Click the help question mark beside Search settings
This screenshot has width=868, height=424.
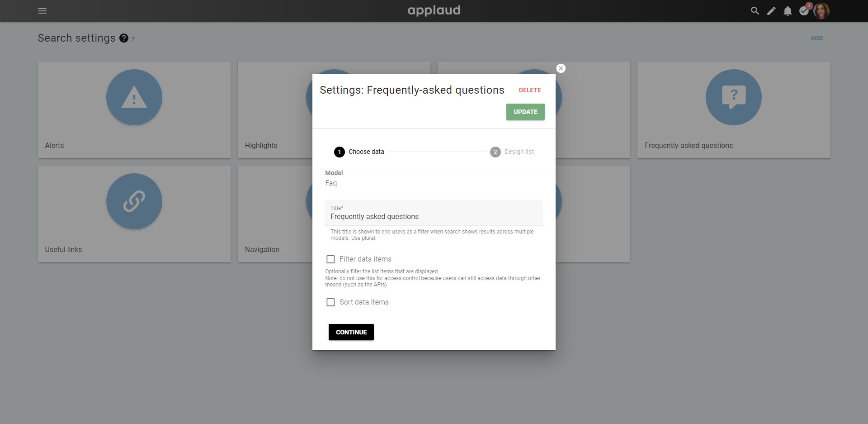pos(124,38)
